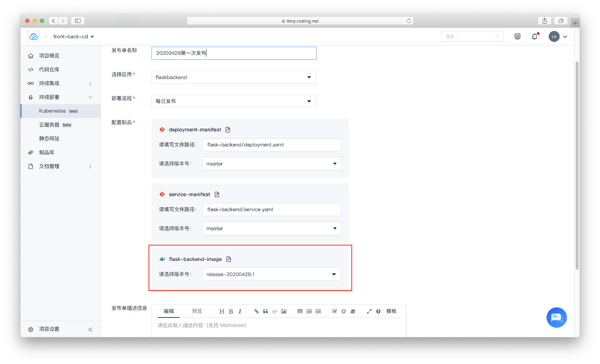Viewport: 600px width, 364px height.
Task: Click the deployment.yaml file path field
Action: 272,145
